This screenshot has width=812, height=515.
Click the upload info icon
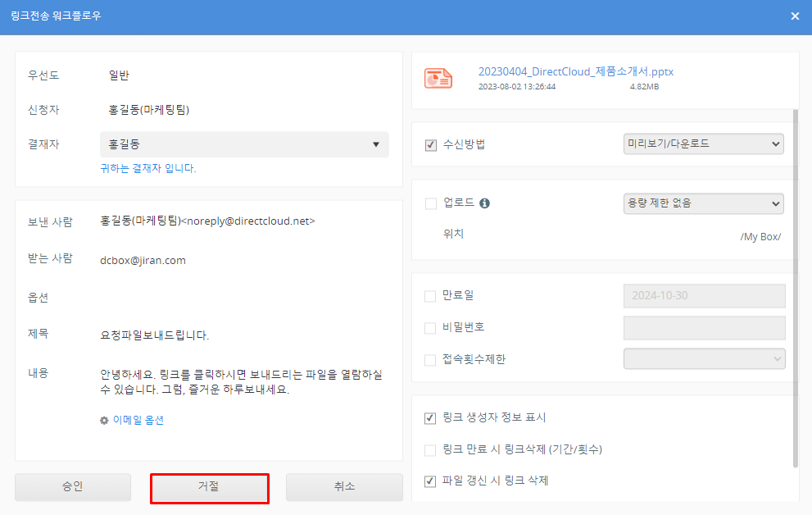[485, 203]
